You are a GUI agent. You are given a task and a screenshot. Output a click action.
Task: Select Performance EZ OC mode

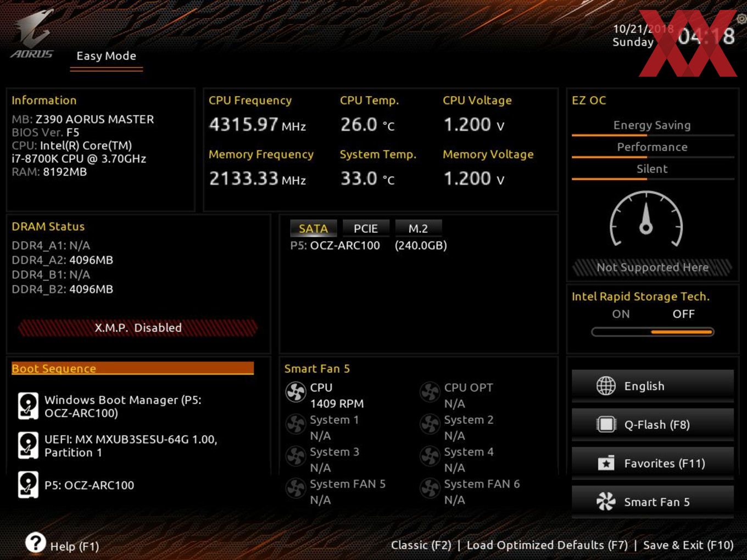652,147
